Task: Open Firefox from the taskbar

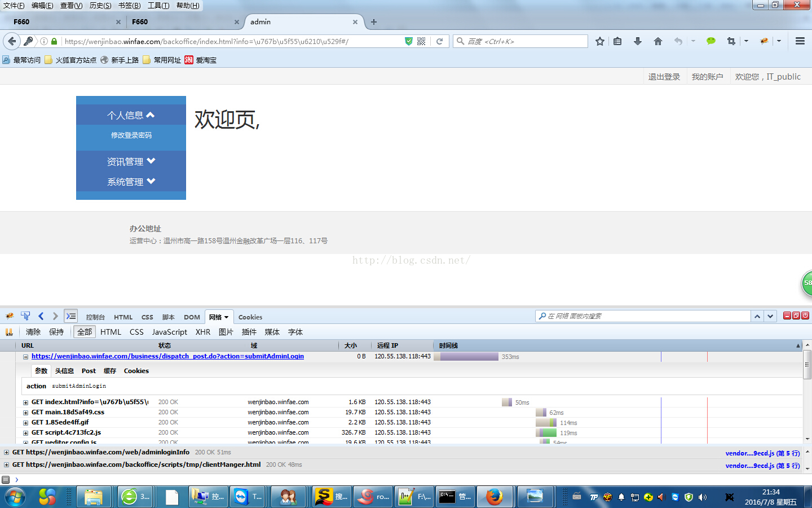Action: (495, 497)
